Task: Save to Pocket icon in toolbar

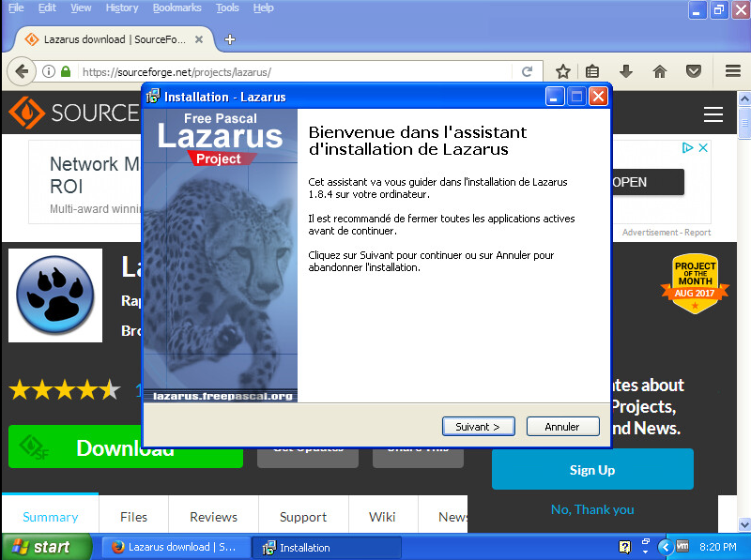Action: coord(694,72)
